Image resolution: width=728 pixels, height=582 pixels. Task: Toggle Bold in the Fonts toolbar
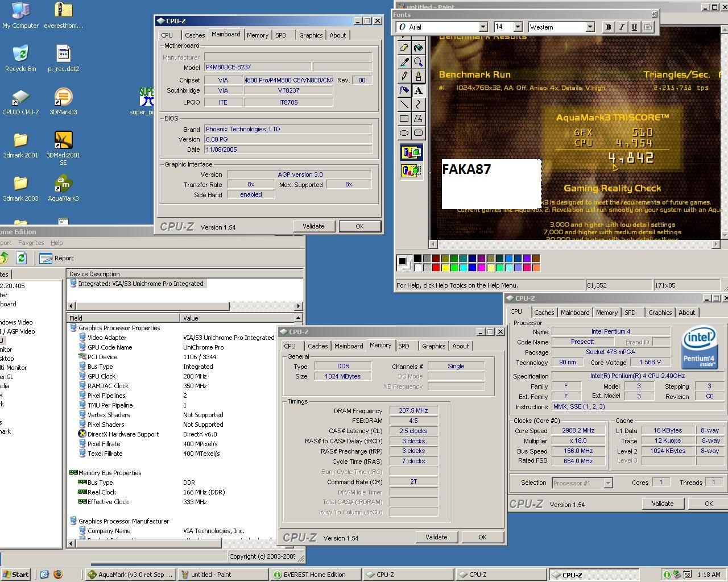point(609,27)
